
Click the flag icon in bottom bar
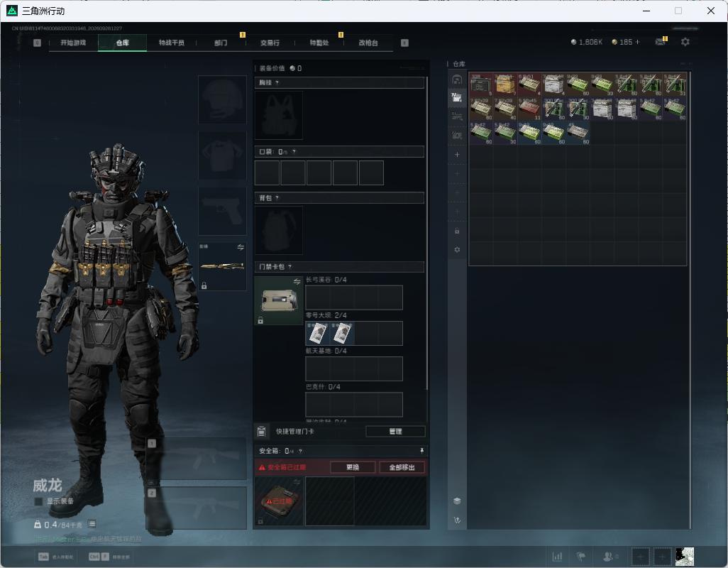[x=581, y=556]
